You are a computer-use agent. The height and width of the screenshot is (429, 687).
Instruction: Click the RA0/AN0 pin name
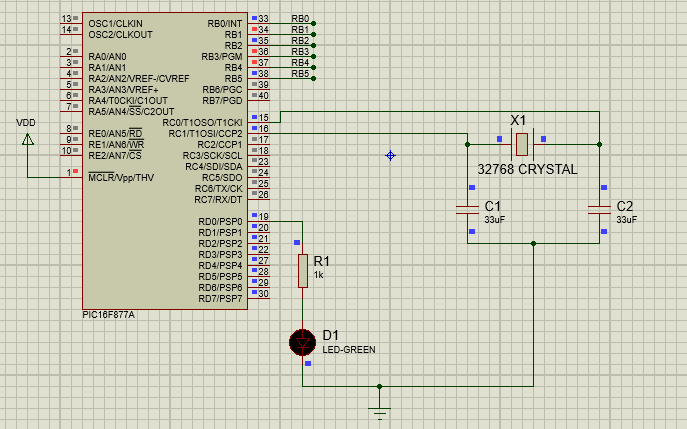107,57
